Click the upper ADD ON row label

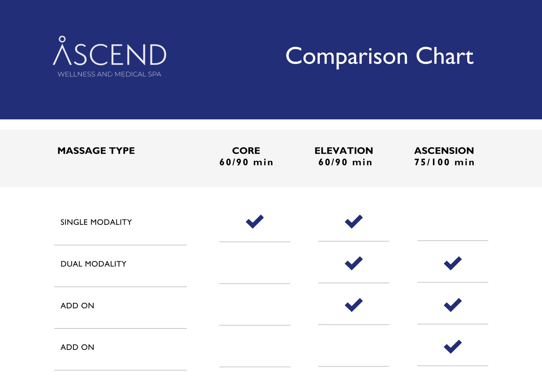pos(77,306)
